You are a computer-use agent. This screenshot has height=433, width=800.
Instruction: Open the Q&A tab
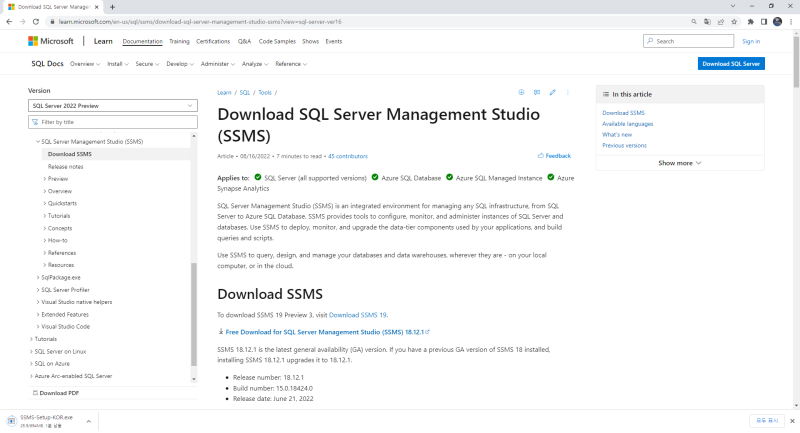(x=244, y=41)
